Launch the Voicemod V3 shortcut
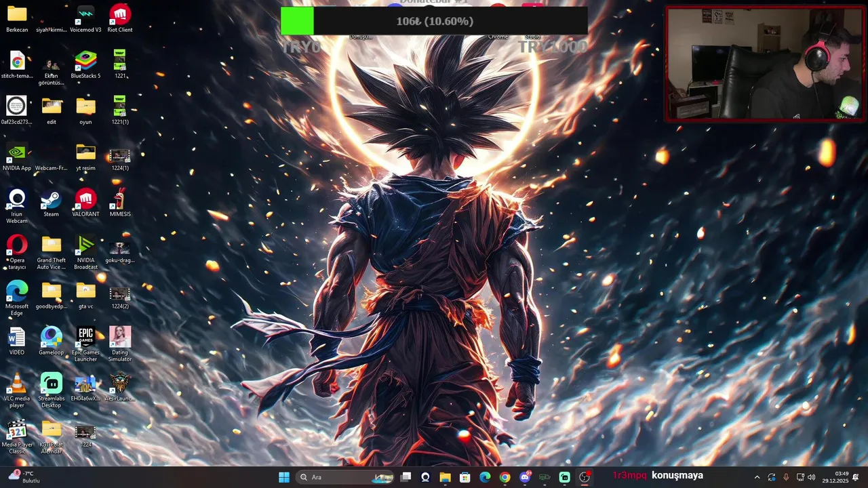 (x=85, y=18)
